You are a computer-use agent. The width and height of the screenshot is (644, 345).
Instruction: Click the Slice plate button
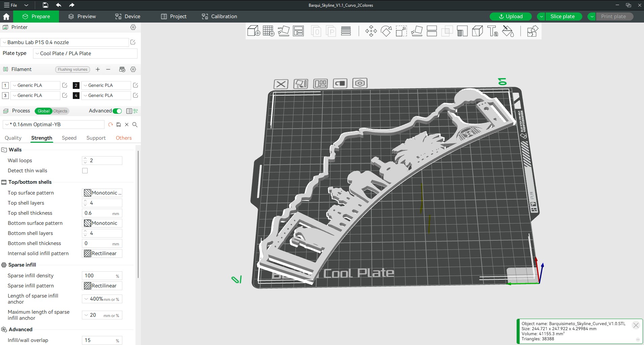pos(562,16)
